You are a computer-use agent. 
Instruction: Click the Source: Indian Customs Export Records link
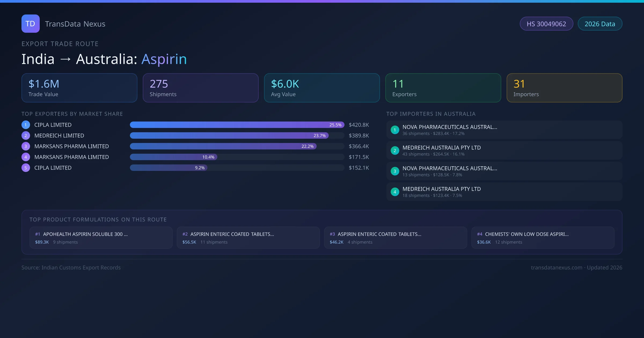click(71, 267)
